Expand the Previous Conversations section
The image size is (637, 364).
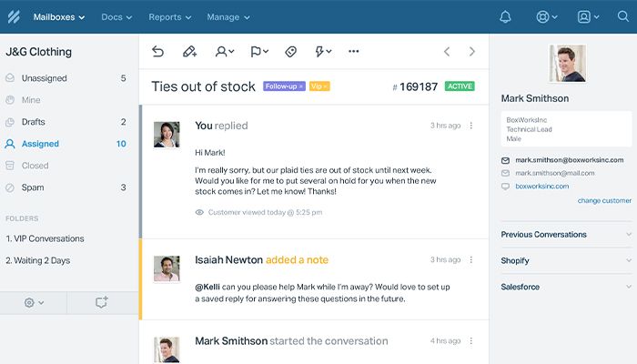click(565, 235)
